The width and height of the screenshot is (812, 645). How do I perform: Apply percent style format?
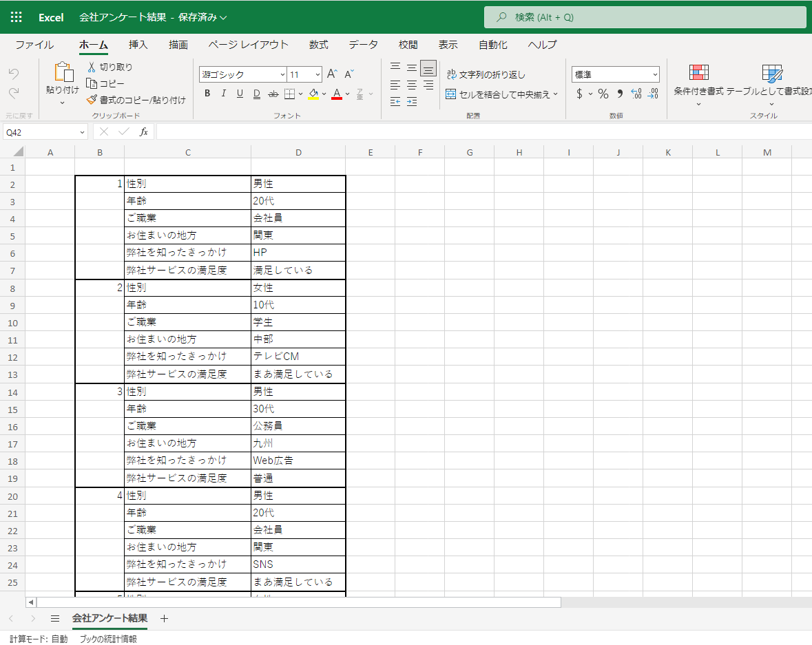pyautogui.click(x=603, y=94)
